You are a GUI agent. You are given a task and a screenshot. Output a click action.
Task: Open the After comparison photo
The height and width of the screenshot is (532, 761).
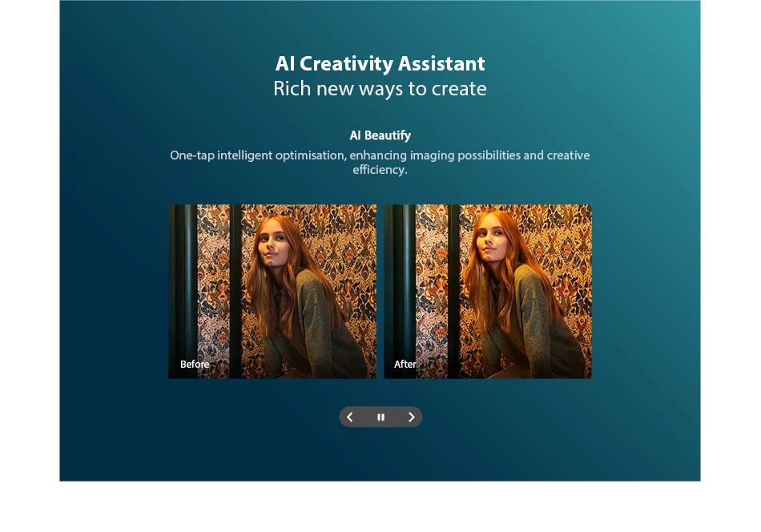pyautogui.click(x=488, y=292)
